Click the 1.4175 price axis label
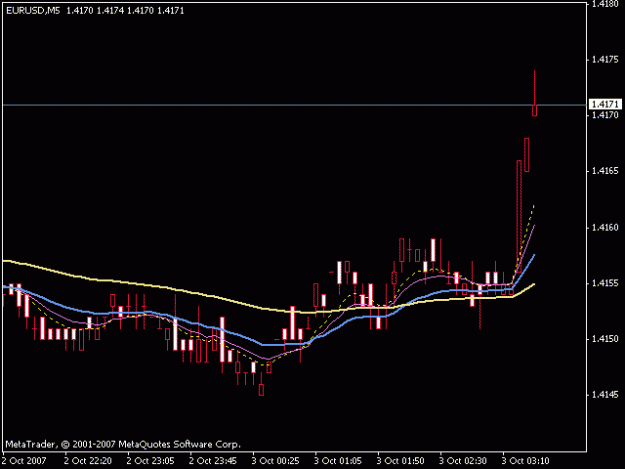Screen dimensions: 625x469 point(605,59)
